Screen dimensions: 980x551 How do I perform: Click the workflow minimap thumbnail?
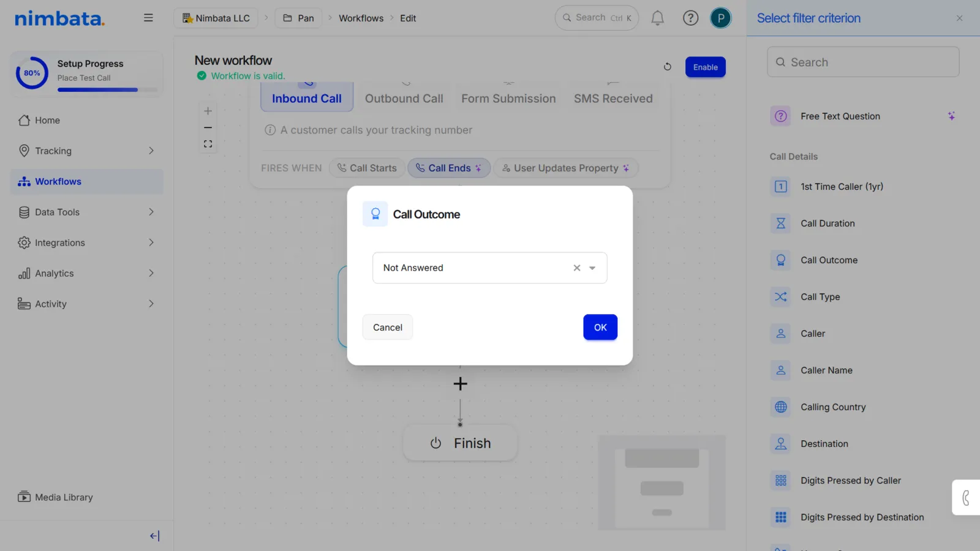pos(662,482)
